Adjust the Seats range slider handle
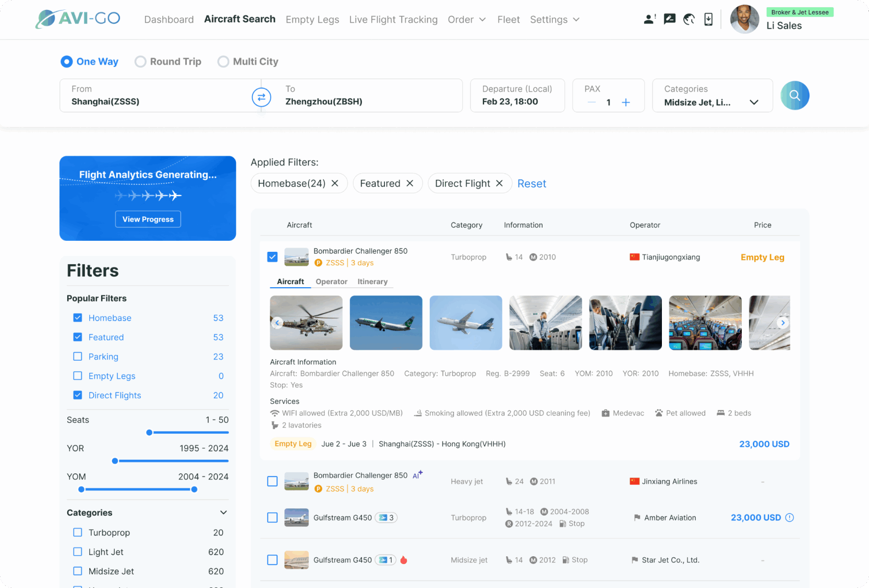869x588 pixels. [x=149, y=432]
